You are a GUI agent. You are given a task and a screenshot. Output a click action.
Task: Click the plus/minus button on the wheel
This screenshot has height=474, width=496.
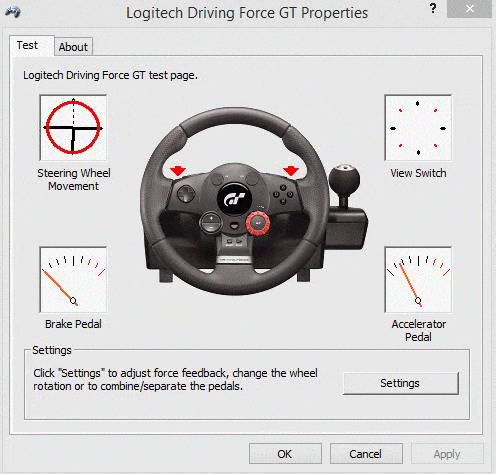[x=211, y=223]
